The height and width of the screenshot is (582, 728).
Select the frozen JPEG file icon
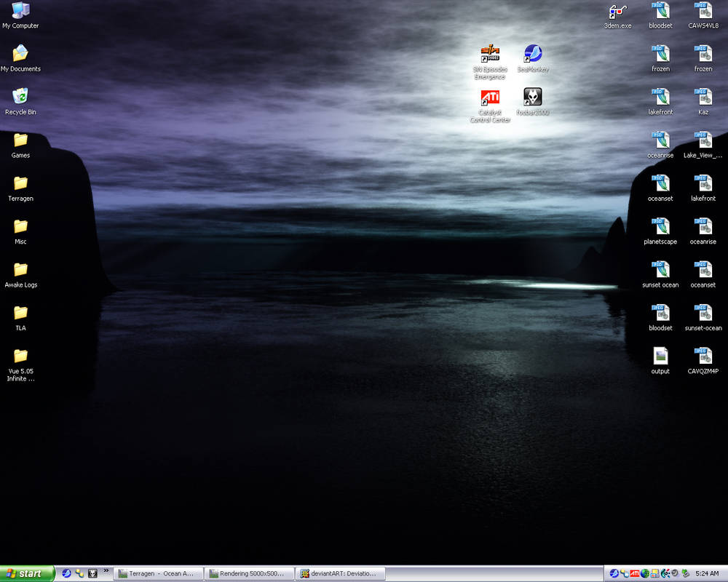pos(703,58)
